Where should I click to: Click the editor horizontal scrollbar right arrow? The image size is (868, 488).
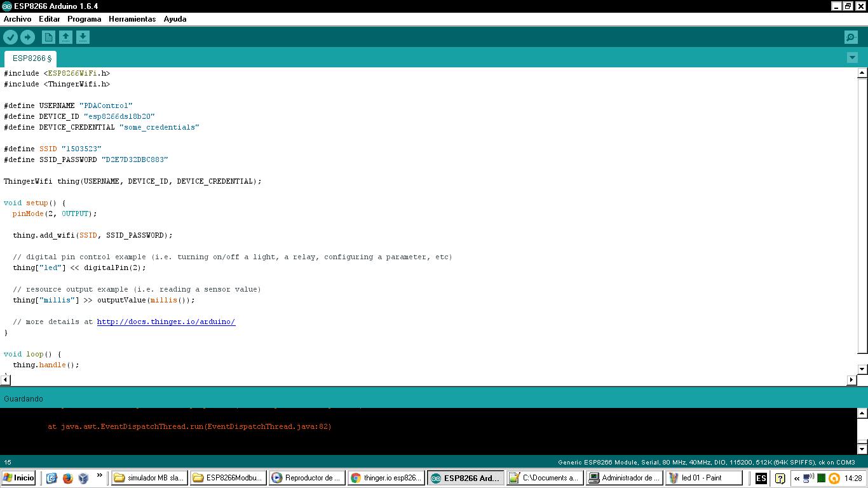pyautogui.click(x=851, y=380)
